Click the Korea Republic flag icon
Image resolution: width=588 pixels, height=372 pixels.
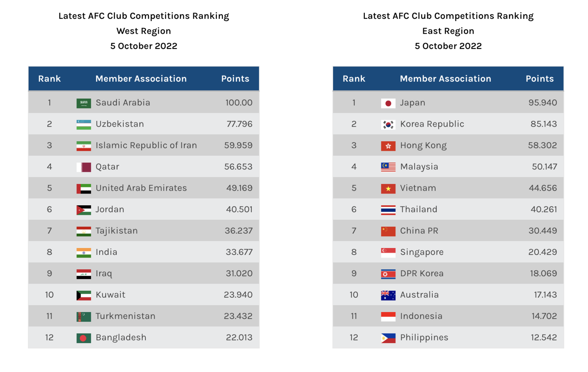coord(388,124)
